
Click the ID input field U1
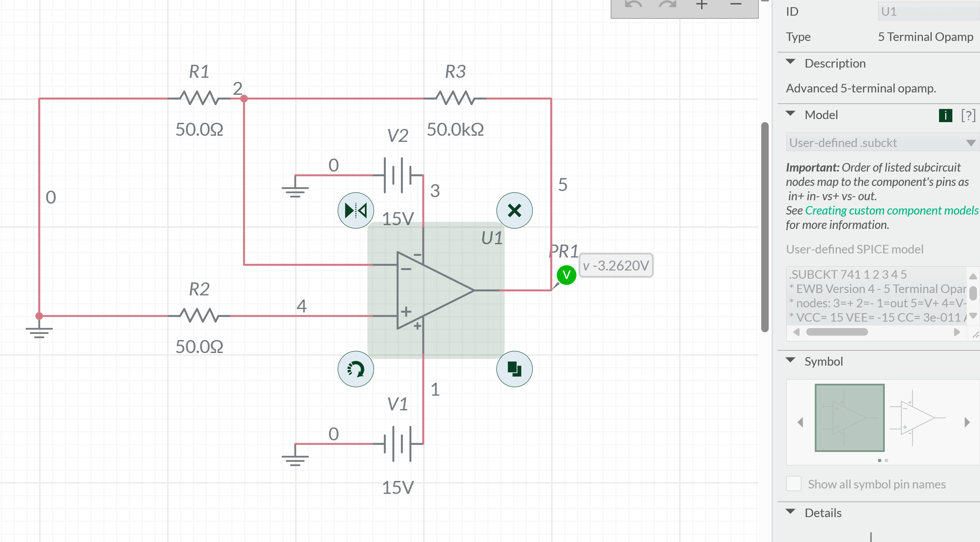928,11
